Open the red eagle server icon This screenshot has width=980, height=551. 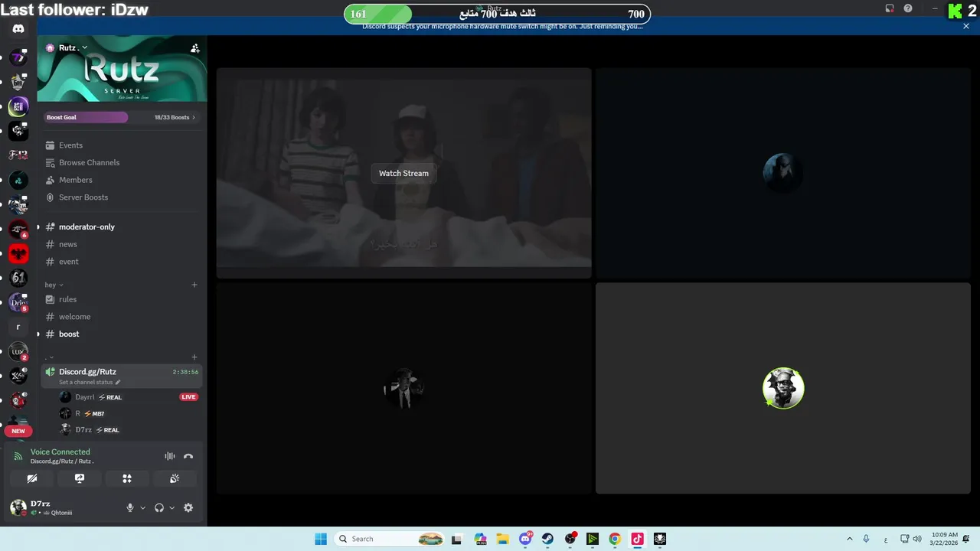tap(18, 254)
